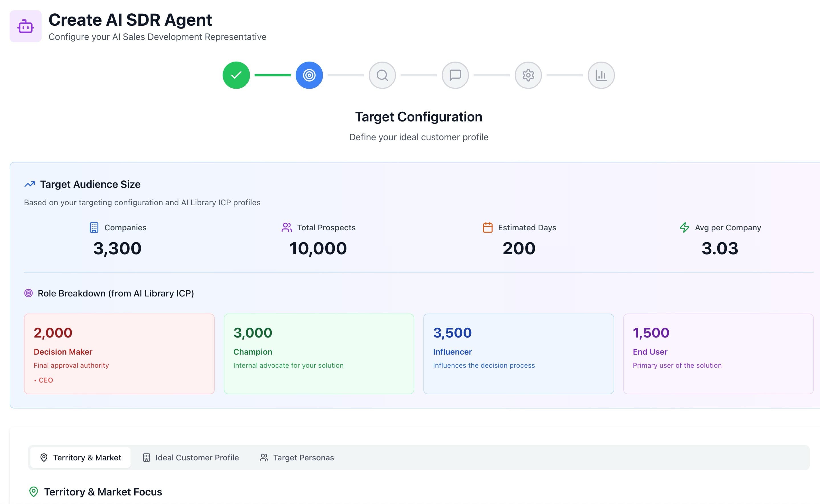This screenshot has height=504, width=820.
Task: Click the Decision Maker role card
Action: 119,353
